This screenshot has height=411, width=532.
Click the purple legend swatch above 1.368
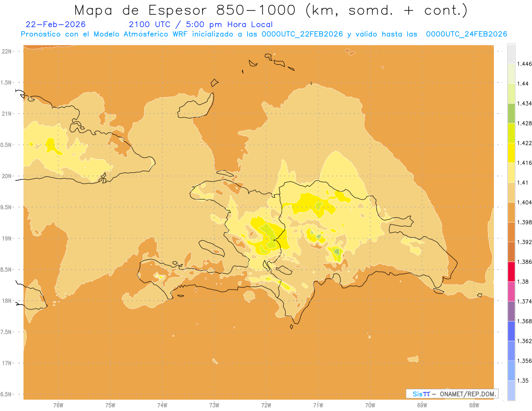tap(511, 311)
